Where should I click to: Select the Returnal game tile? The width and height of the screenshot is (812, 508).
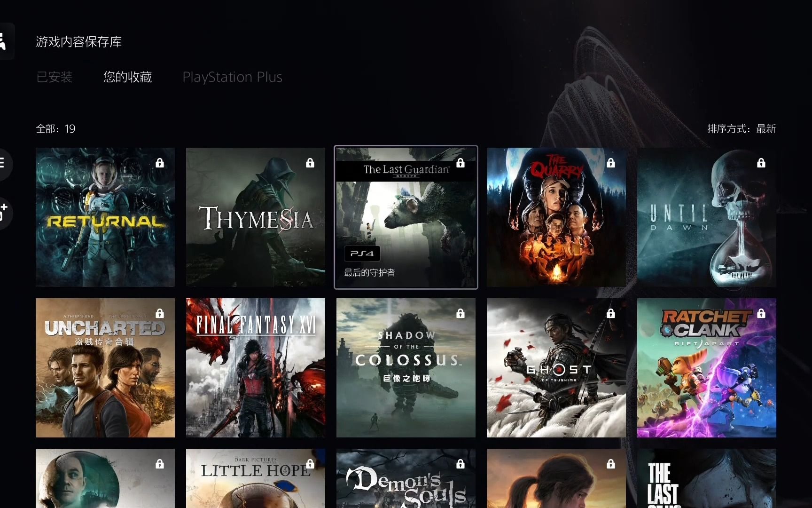coord(105,217)
